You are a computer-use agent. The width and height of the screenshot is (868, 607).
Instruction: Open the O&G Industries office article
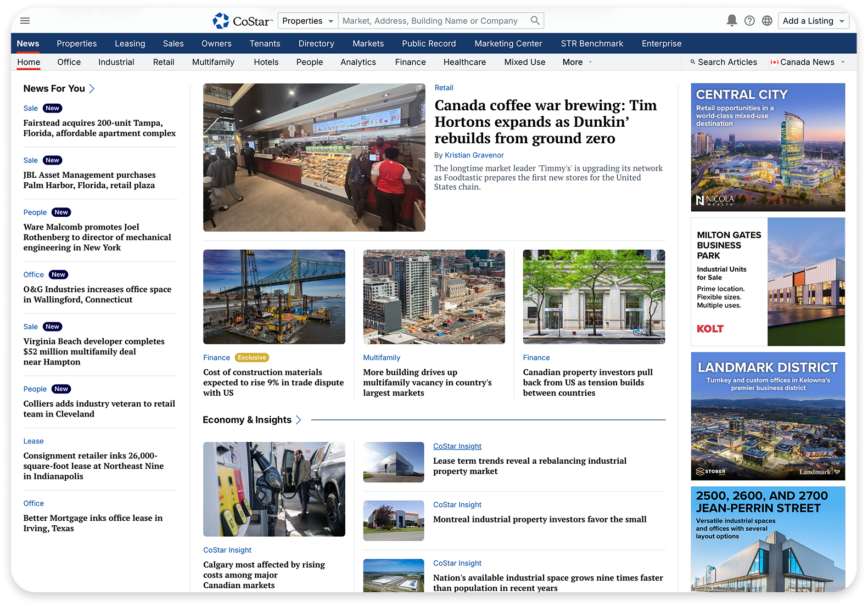click(97, 294)
